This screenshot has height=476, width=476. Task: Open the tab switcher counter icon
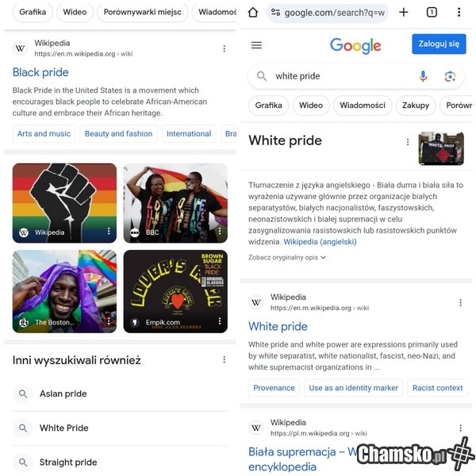432,13
